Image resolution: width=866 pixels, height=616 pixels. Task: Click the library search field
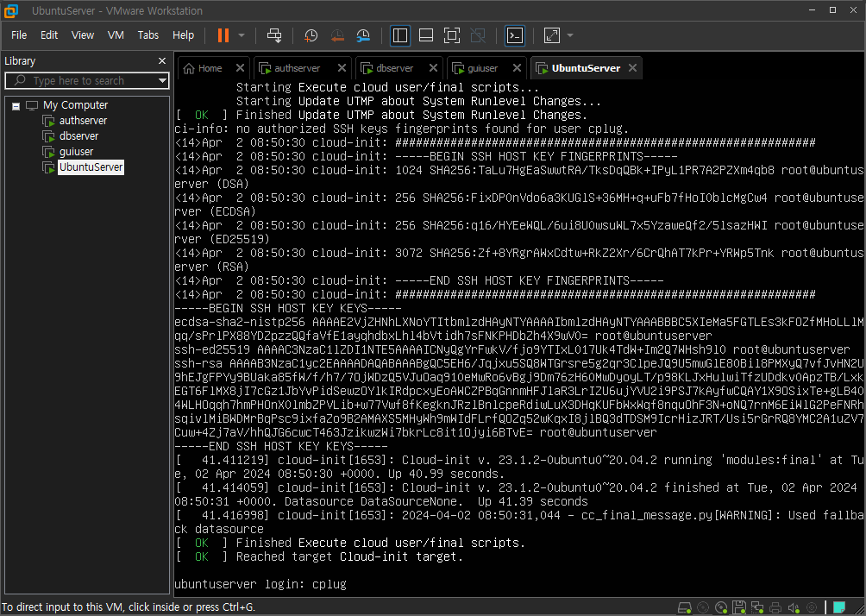(85, 80)
